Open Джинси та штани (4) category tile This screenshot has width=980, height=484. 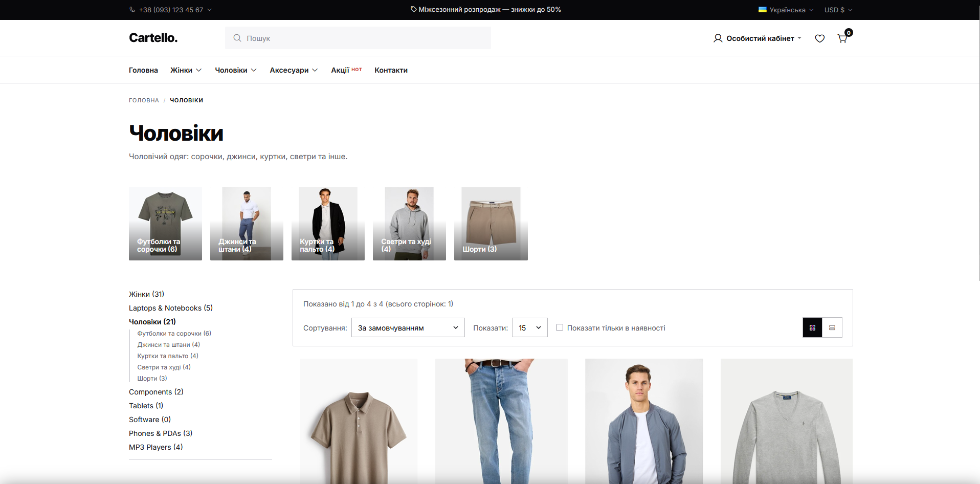(x=247, y=224)
